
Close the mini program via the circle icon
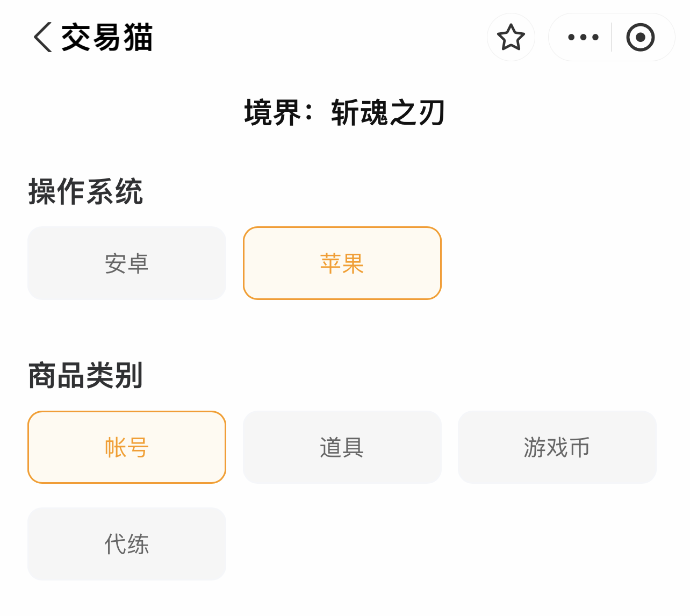641,37
